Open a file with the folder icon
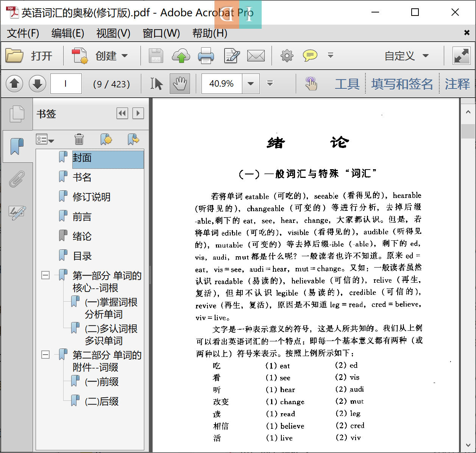476x453 pixels. tap(14, 56)
